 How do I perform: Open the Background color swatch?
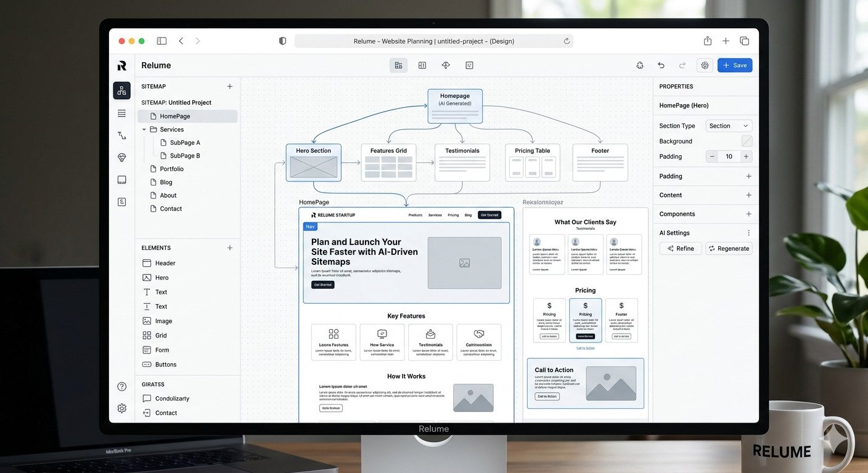[x=747, y=141]
